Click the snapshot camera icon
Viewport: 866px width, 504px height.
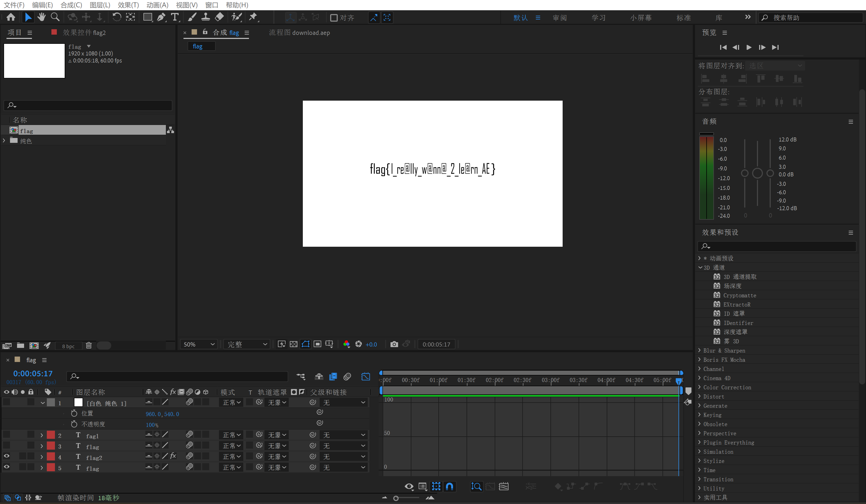pyautogui.click(x=394, y=344)
